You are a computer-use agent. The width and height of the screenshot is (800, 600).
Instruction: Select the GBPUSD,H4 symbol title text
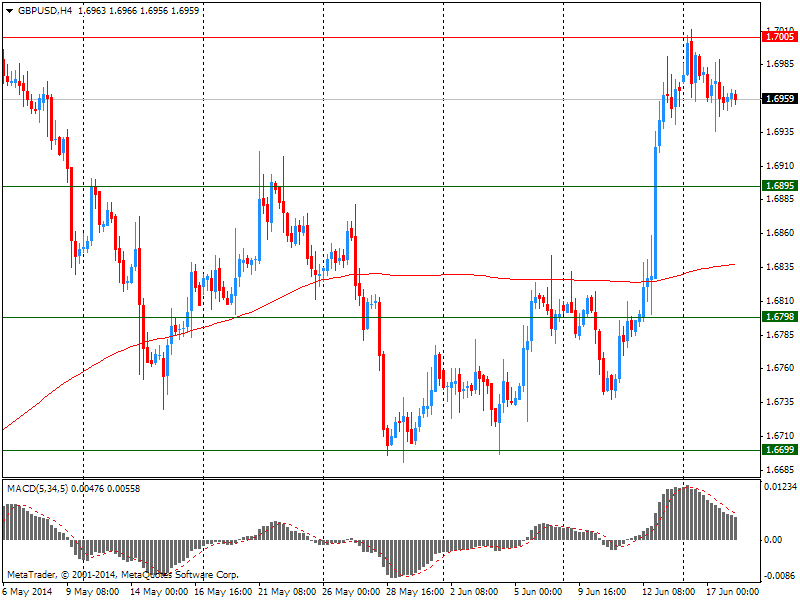click(x=45, y=10)
